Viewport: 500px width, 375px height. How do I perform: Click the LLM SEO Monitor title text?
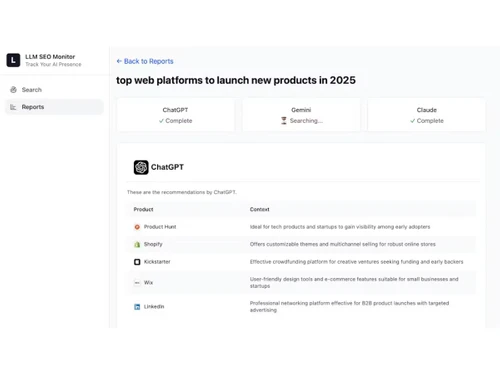pyautogui.click(x=50, y=57)
